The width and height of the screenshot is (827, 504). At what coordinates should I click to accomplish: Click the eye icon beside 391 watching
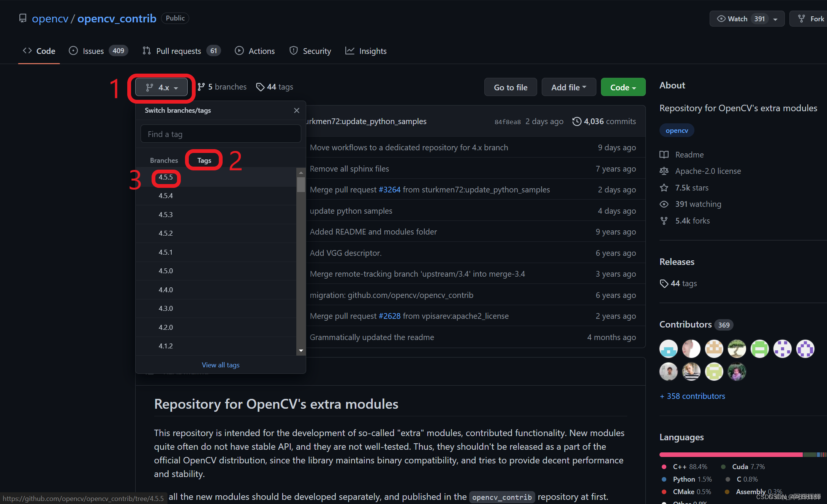[x=664, y=204]
